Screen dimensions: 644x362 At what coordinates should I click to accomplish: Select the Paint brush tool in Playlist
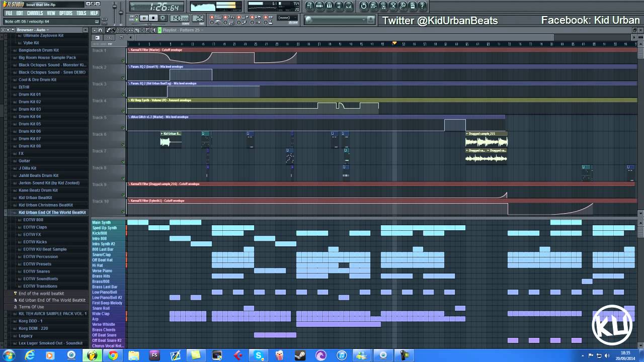click(113, 30)
